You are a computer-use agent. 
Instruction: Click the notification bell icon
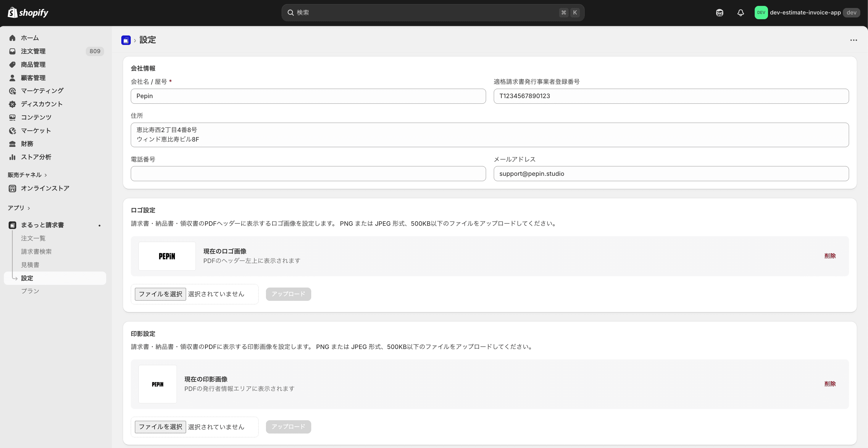click(x=740, y=12)
